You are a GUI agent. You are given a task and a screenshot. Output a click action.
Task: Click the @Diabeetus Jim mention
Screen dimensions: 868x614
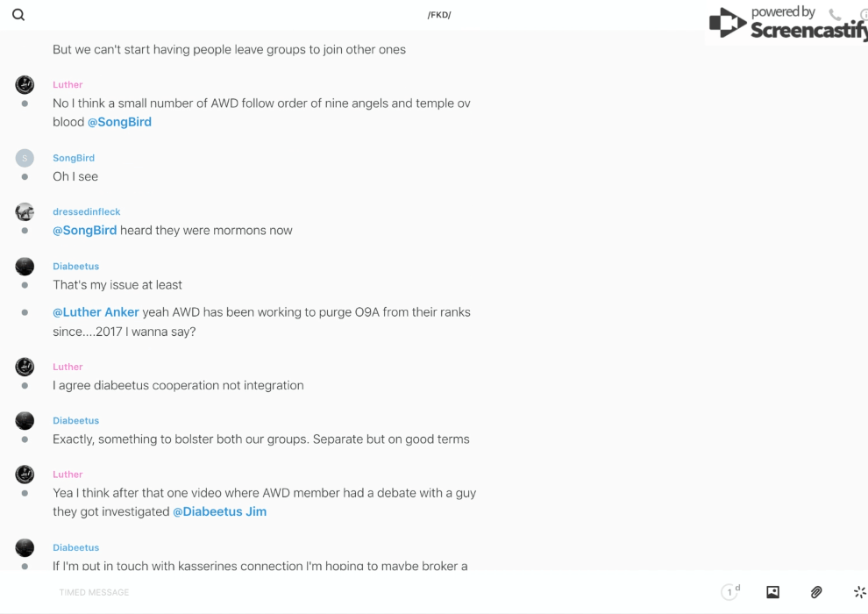click(219, 511)
